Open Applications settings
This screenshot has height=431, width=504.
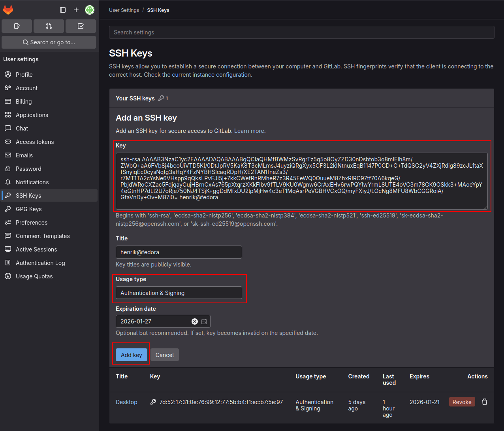pyautogui.click(x=49, y=115)
